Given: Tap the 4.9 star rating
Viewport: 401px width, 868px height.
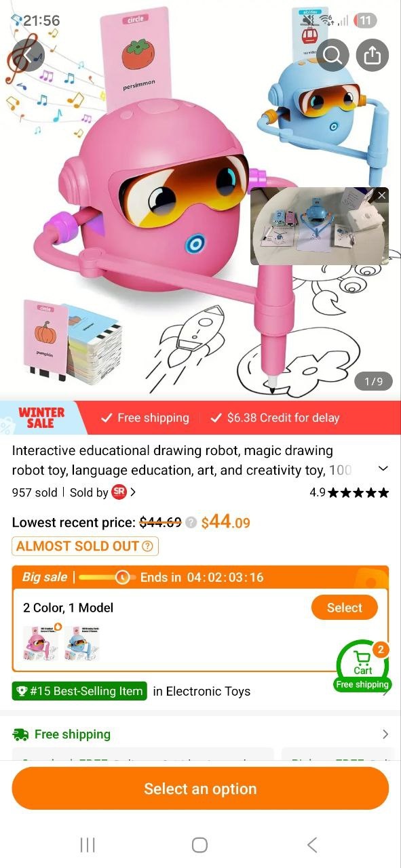Looking at the screenshot, I should coord(349,492).
